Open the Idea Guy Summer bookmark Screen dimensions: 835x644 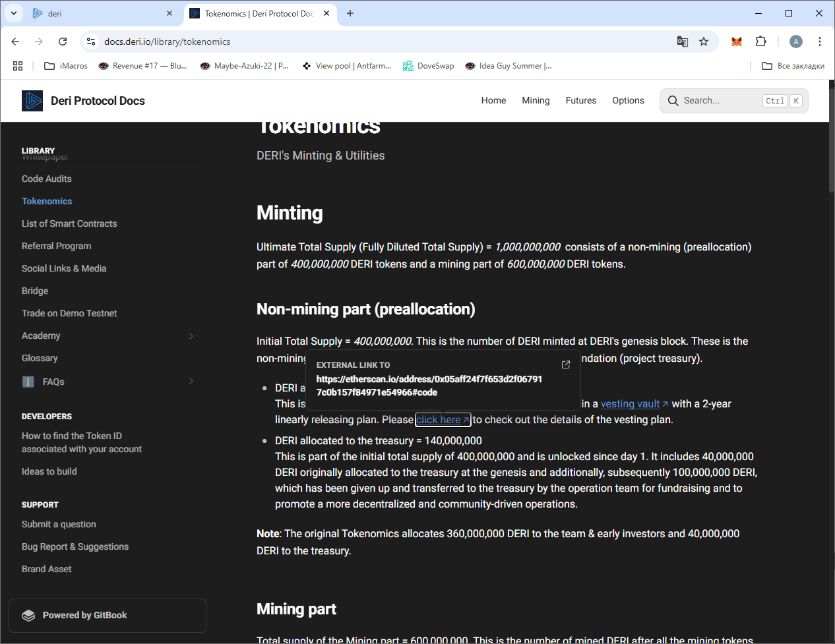[x=508, y=66]
